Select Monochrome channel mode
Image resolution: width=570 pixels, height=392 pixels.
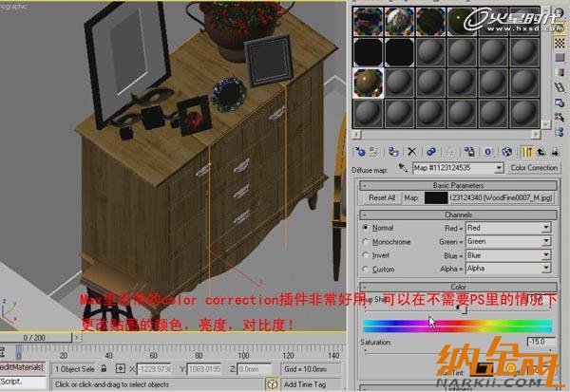(x=366, y=241)
